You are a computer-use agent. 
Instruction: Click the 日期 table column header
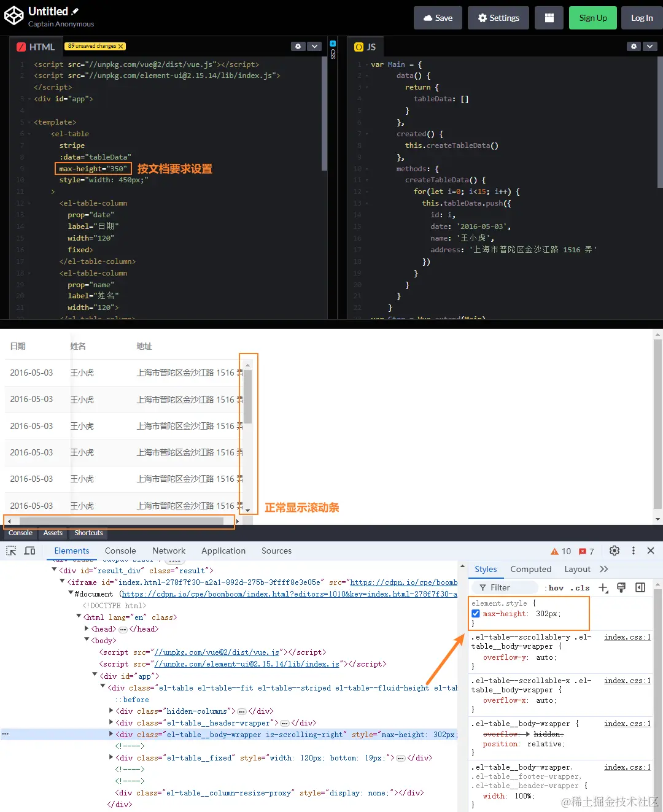[x=18, y=346]
